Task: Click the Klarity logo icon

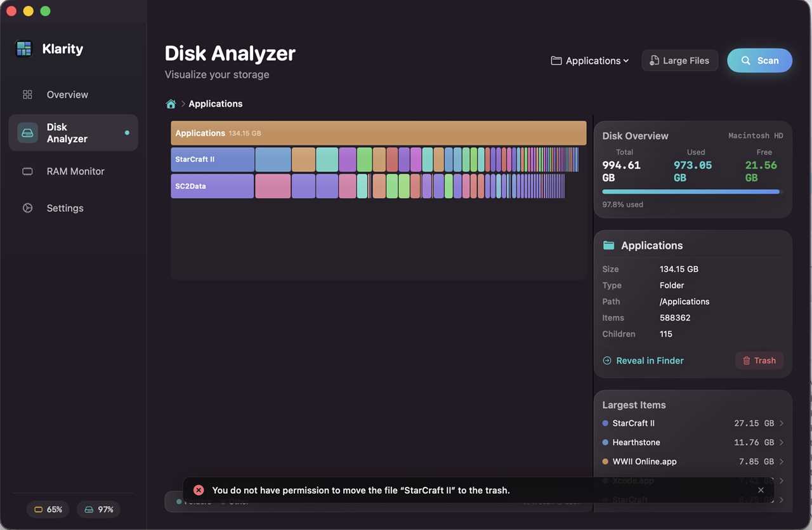Action: coord(23,48)
